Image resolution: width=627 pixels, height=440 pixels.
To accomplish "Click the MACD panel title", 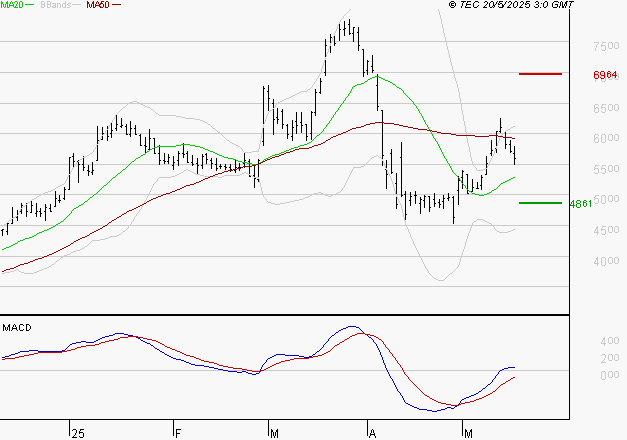I will point(16,327).
